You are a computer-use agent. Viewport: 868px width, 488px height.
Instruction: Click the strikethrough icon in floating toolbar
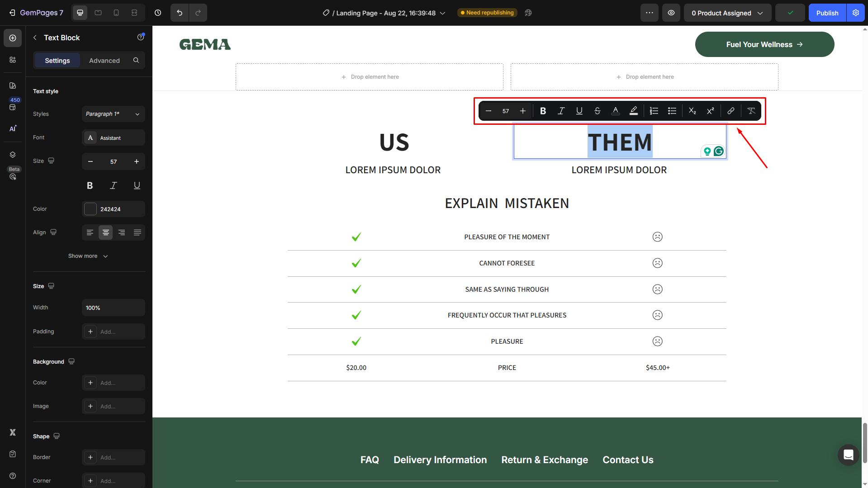(597, 111)
